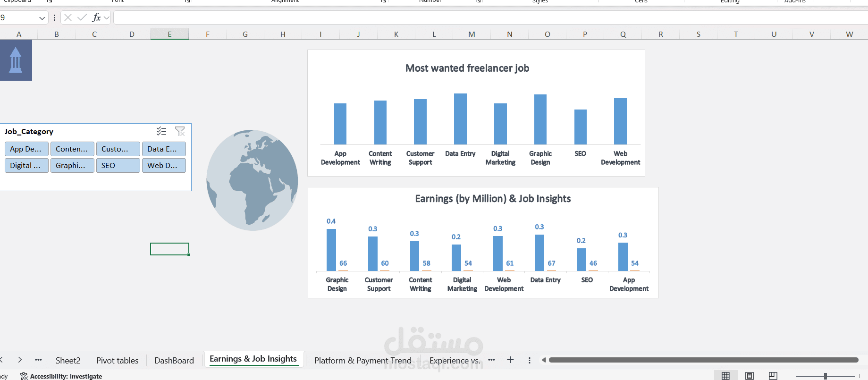Screen dimensions: 868x380
Task: Switch to Normal view
Action: (725, 376)
